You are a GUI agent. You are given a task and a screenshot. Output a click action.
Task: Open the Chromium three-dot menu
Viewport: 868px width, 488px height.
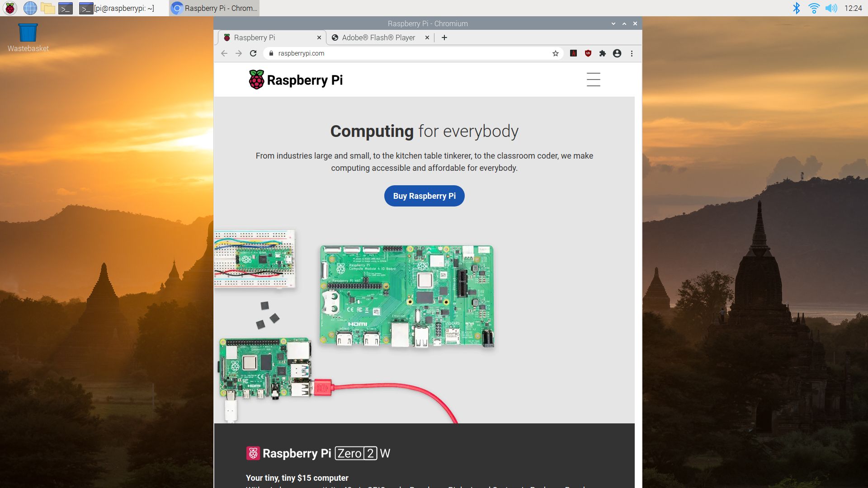tap(632, 53)
